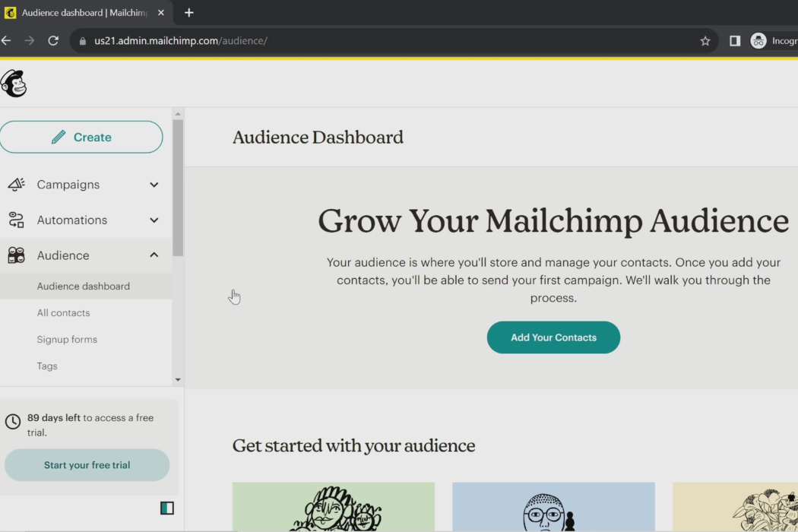Image resolution: width=798 pixels, height=532 pixels.
Task: Click the clock icon beside trial notice
Action: pyautogui.click(x=13, y=421)
